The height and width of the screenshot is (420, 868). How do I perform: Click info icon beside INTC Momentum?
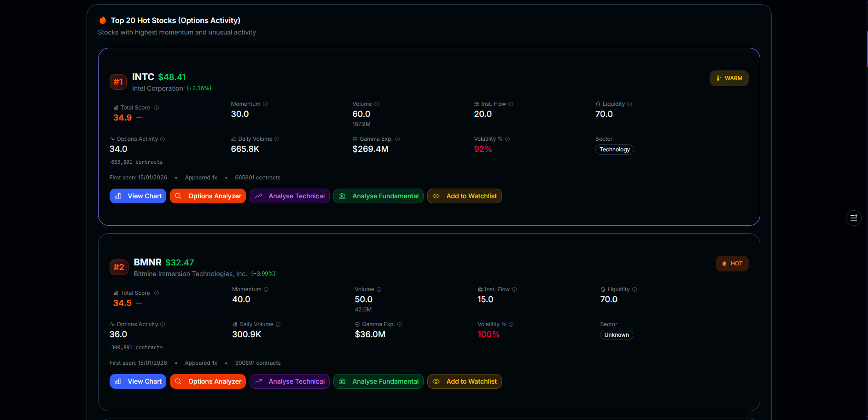tap(265, 104)
